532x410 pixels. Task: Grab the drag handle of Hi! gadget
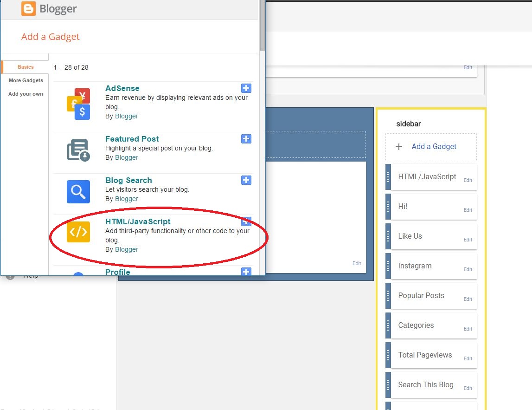(388, 207)
